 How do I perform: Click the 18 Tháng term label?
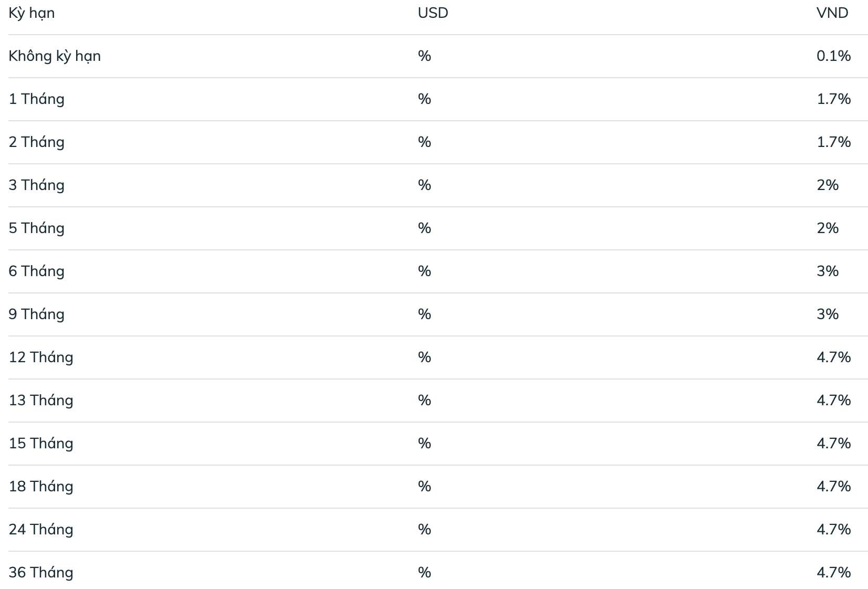pyautogui.click(x=41, y=487)
